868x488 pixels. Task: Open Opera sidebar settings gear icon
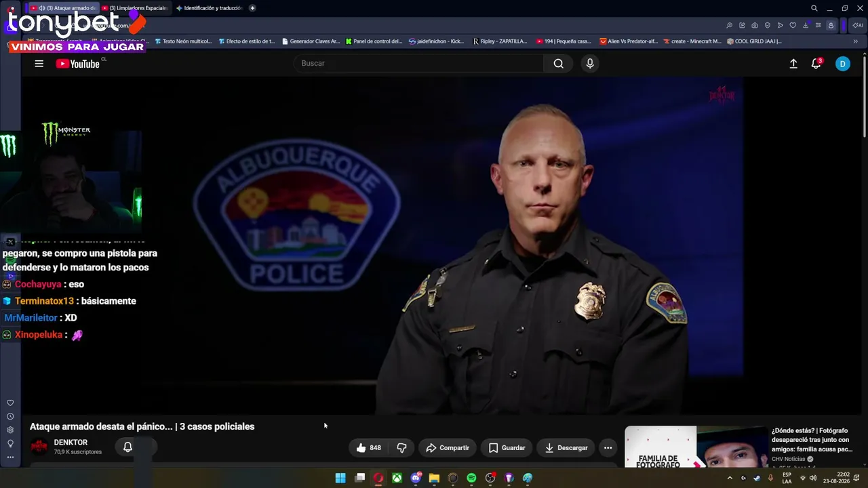[10, 430]
